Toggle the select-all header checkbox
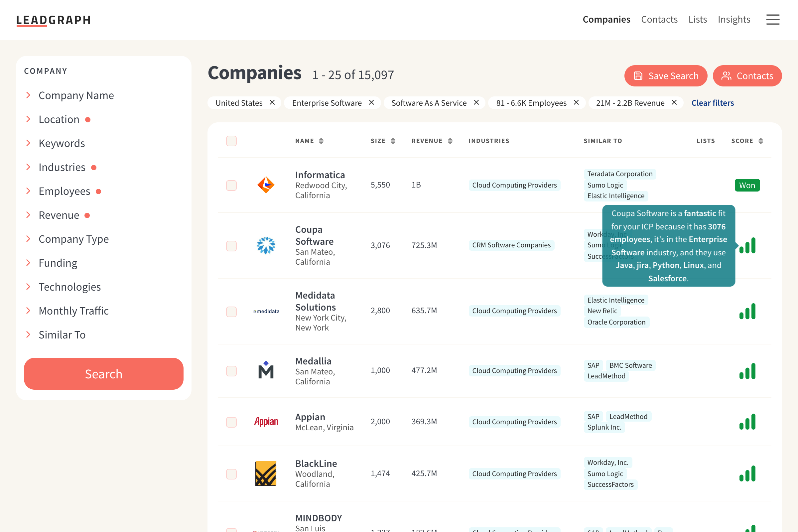The image size is (798, 532). tap(231, 141)
